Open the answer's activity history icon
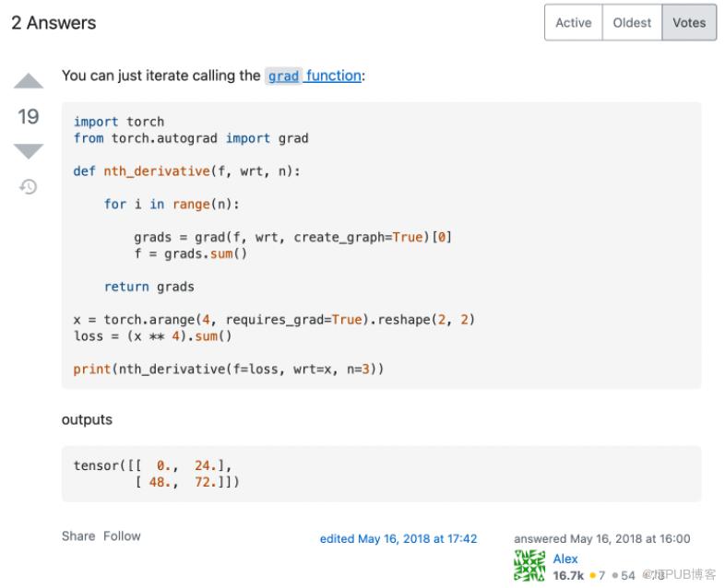725x588 pixels. [29, 187]
